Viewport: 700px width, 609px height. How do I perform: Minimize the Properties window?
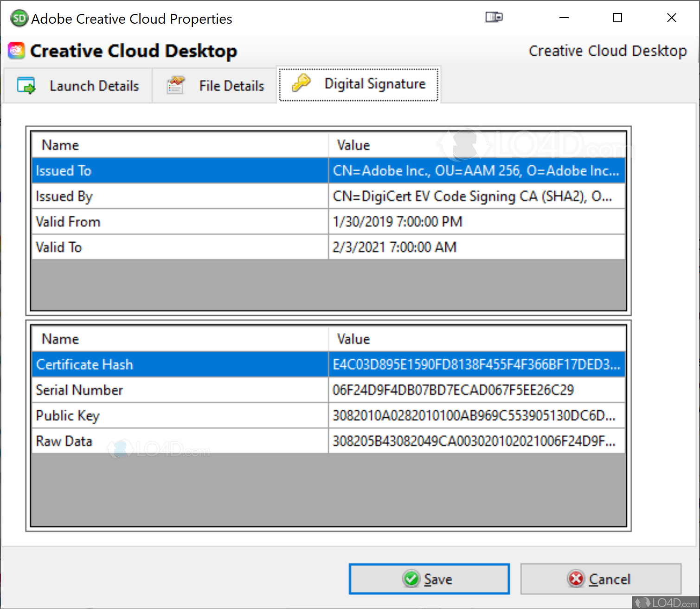[564, 18]
